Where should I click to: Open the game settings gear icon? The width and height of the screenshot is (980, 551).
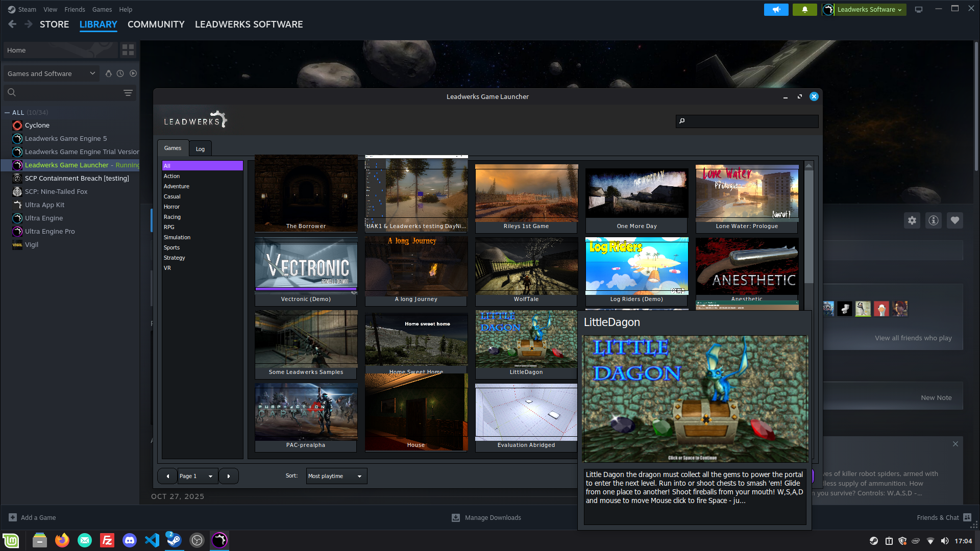point(912,220)
